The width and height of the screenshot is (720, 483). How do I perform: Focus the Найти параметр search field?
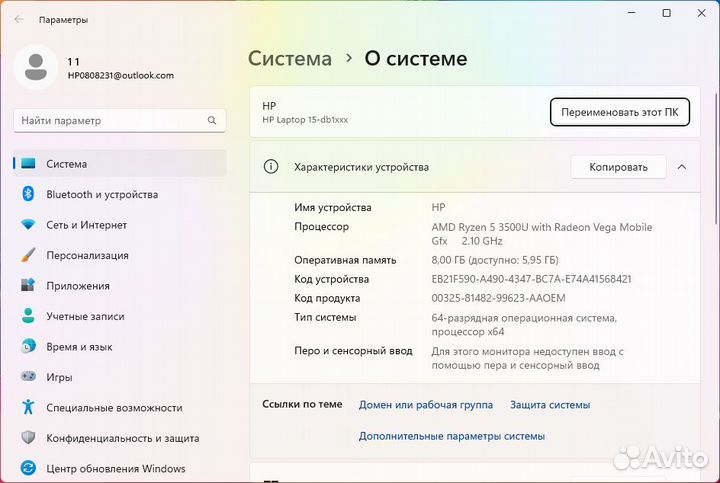pos(119,120)
